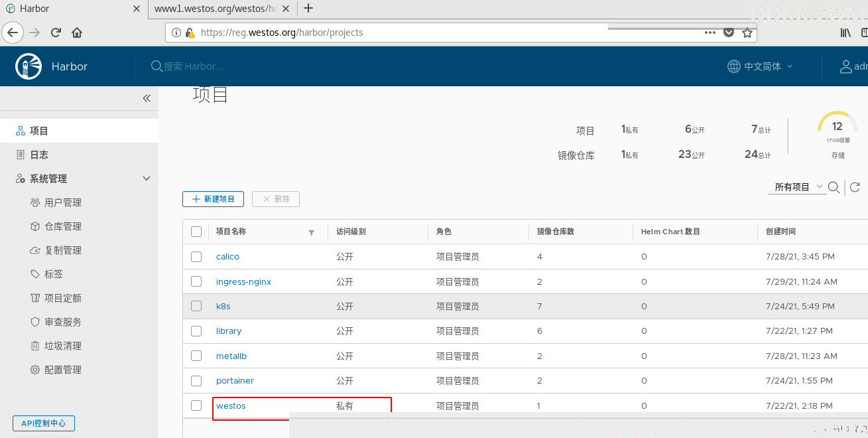Viewport: 868px width, 438px height.
Task: Go to browser home page
Action: 77,32
